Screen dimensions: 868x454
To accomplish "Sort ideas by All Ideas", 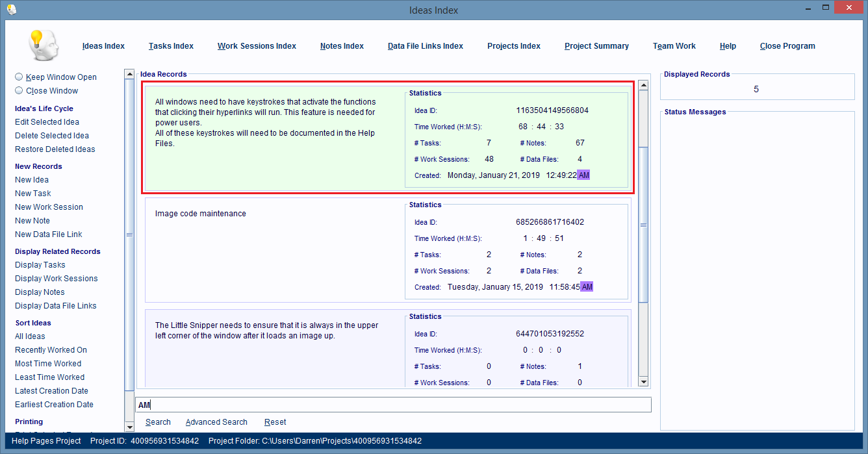I will [x=30, y=336].
